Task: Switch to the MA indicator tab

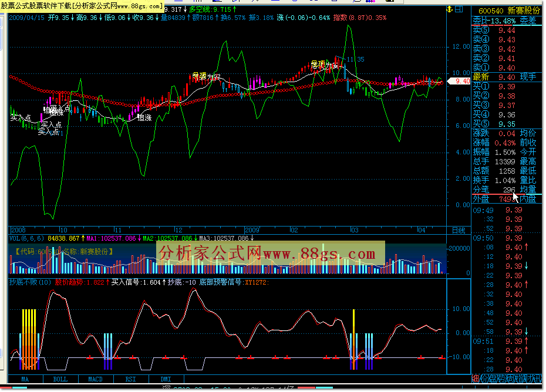Action: tap(25, 379)
